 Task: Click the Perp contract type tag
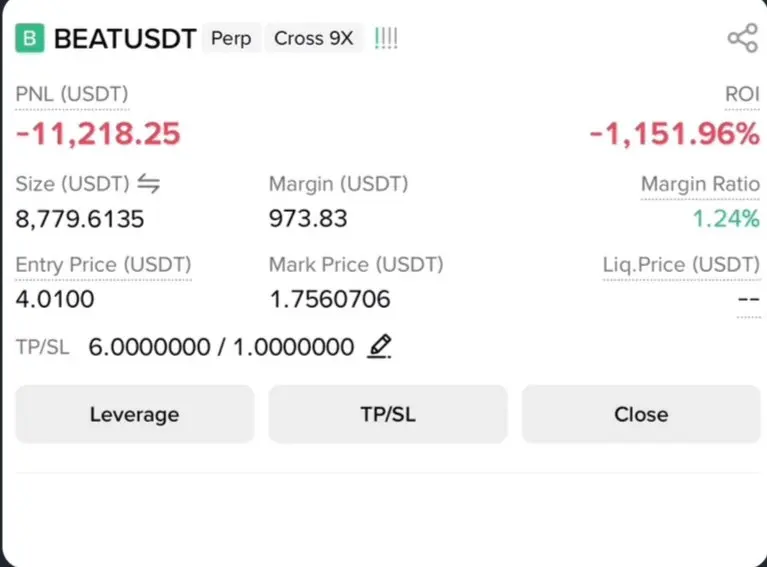(x=231, y=39)
